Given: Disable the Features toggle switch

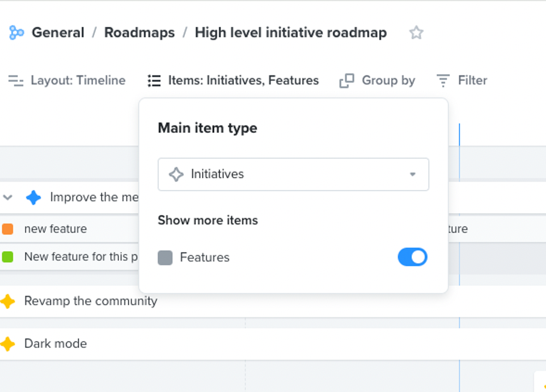Looking at the screenshot, I should point(412,257).
